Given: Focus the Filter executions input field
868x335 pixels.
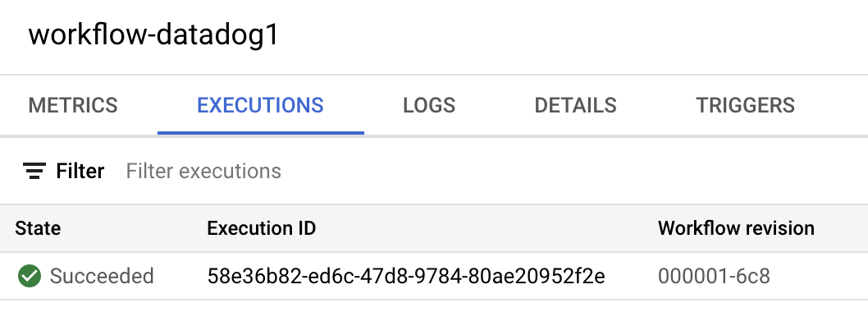Looking at the screenshot, I should tap(203, 171).
